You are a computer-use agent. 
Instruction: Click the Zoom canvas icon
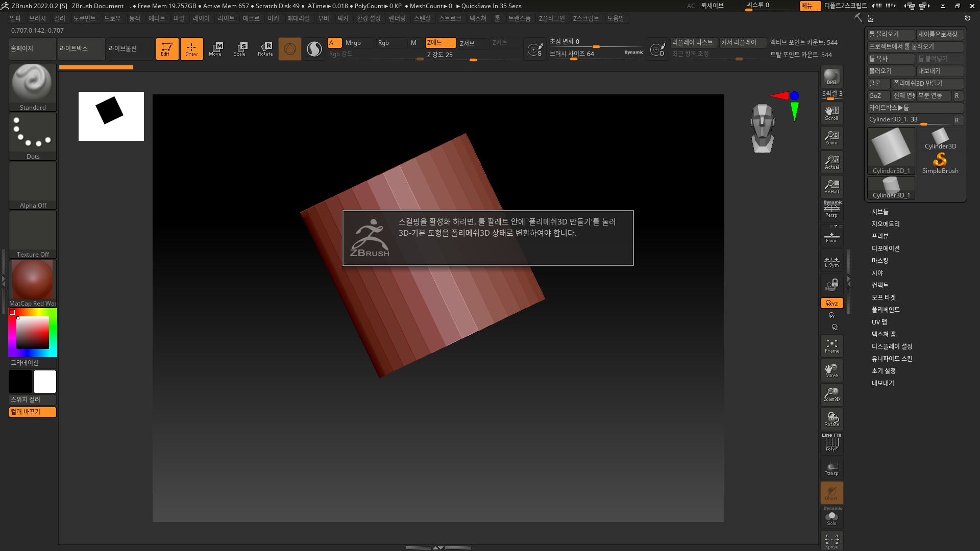point(831,138)
